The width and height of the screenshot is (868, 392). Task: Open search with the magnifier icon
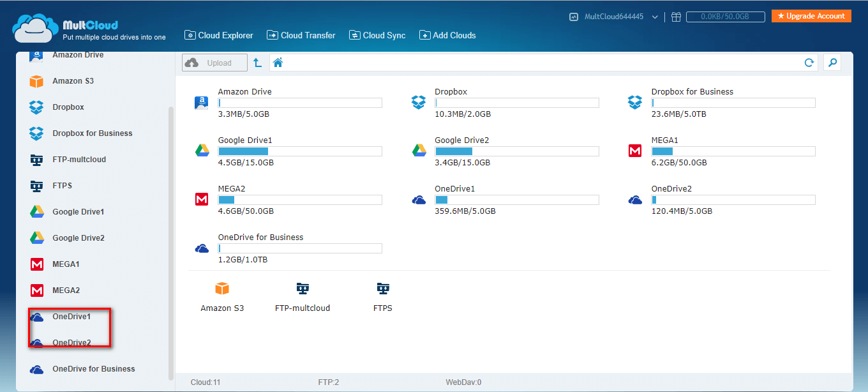tap(832, 63)
